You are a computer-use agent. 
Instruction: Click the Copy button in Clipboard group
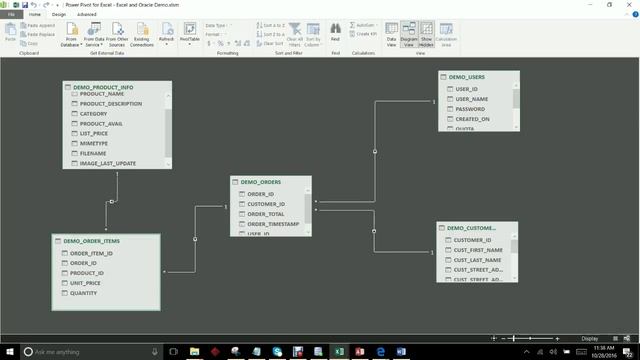pyautogui.click(x=29, y=43)
